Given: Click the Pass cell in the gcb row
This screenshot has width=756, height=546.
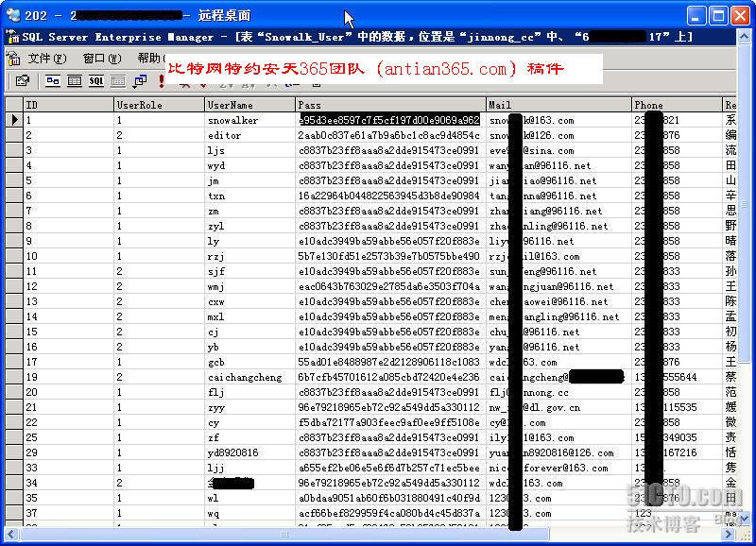Looking at the screenshot, I should 390,362.
